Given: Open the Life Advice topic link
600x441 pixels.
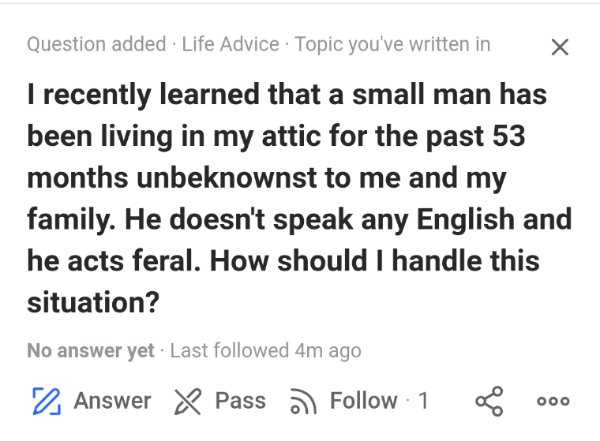Looking at the screenshot, I should pyautogui.click(x=230, y=44).
